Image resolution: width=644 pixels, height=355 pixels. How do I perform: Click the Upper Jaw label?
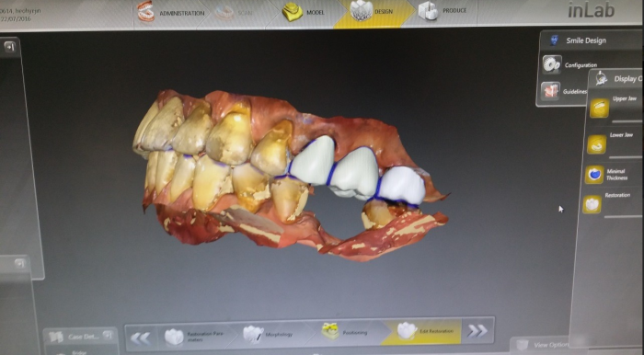625,98
